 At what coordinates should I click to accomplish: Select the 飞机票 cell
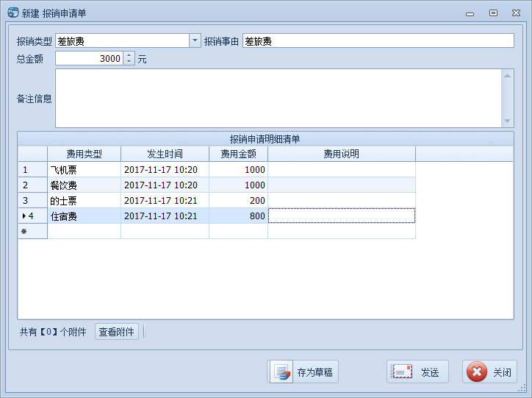tap(85, 169)
